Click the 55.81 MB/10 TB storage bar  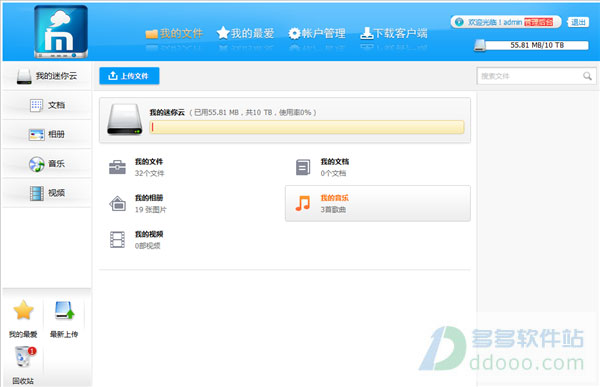536,45
